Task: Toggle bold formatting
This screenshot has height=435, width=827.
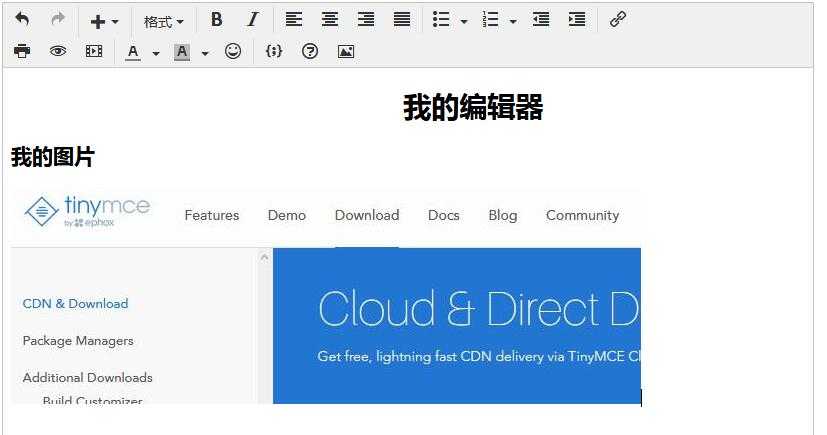Action: click(217, 20)
